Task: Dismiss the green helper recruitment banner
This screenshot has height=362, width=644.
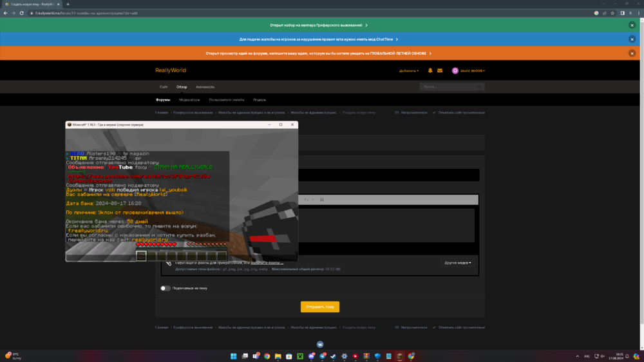Action: point(632,26)
